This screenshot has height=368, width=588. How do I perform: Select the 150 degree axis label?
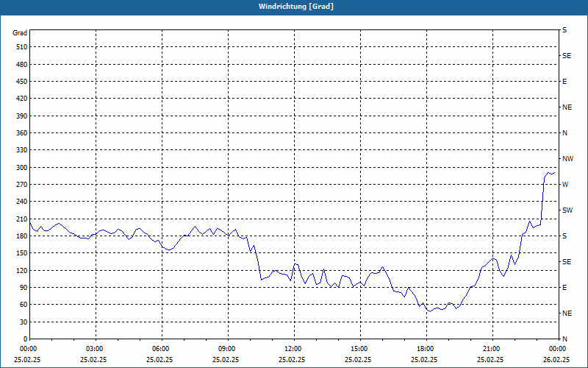pos(22,253)
